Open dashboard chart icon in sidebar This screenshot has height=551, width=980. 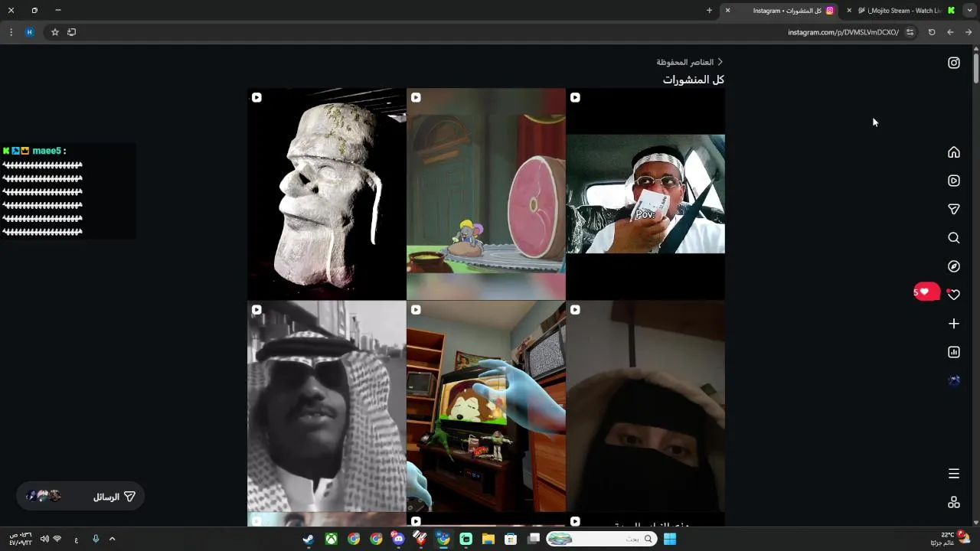(954, 352)
